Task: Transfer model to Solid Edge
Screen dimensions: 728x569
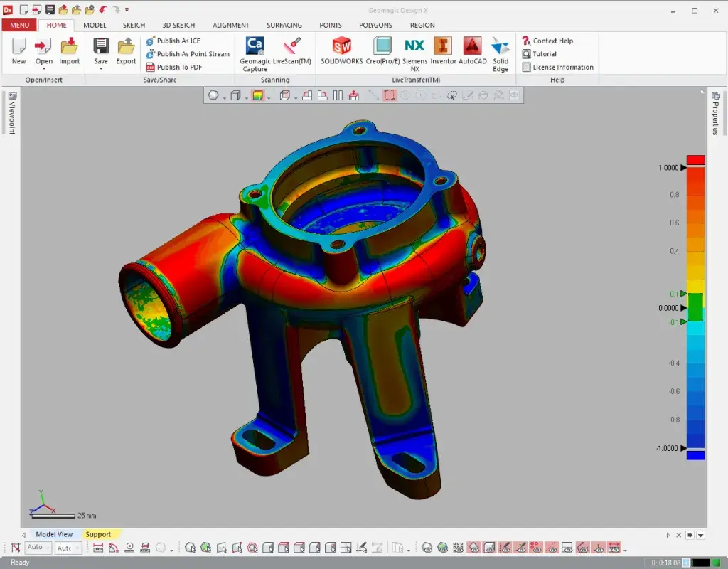Action: click(x=500, y=50)
